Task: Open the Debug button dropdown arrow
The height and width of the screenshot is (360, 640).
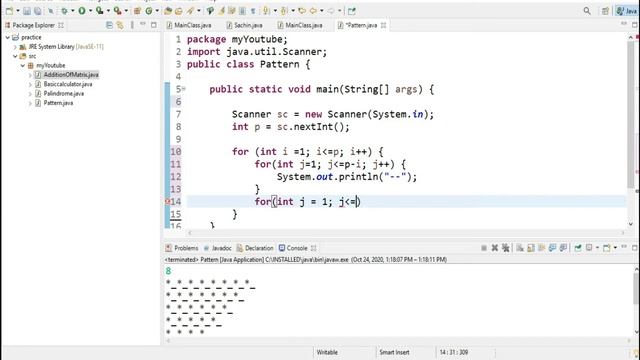Action: pyautogui.click(x=73, y=11)
